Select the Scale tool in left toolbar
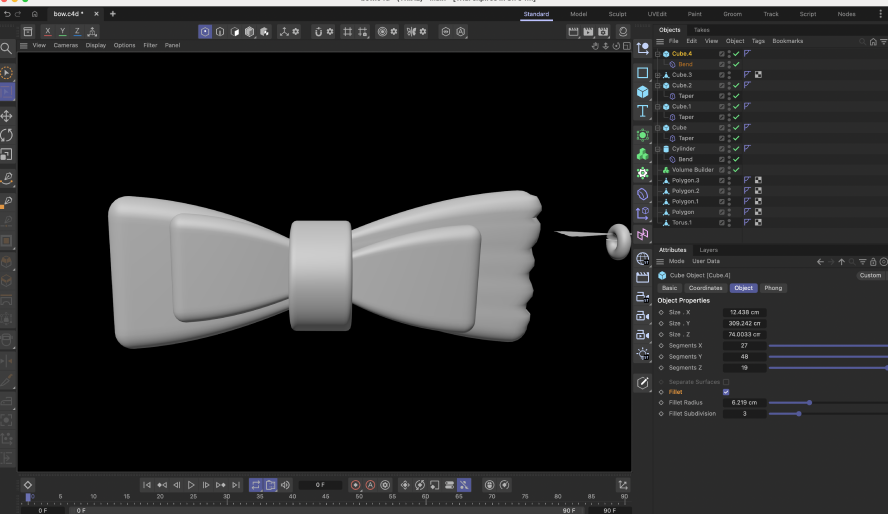888x514 pixels. point(7,154)
